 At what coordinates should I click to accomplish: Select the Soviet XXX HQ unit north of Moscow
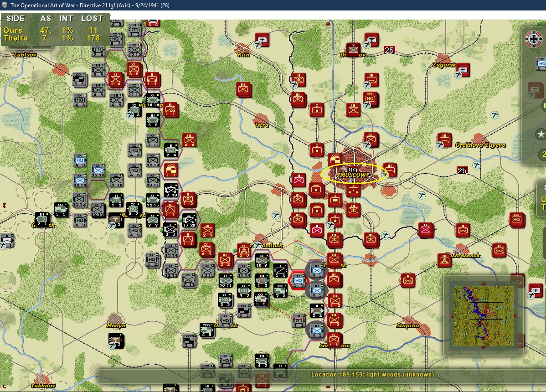[x=371, y=99]
